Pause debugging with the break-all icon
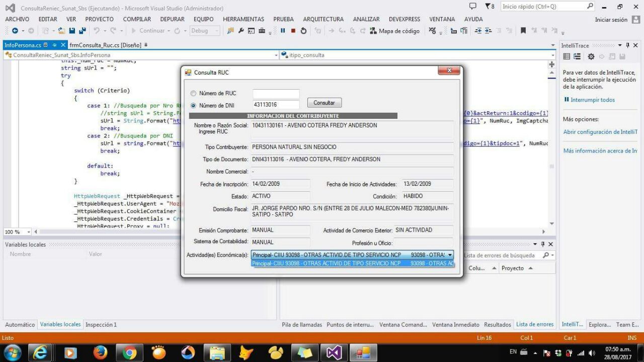 pos(283,31)
